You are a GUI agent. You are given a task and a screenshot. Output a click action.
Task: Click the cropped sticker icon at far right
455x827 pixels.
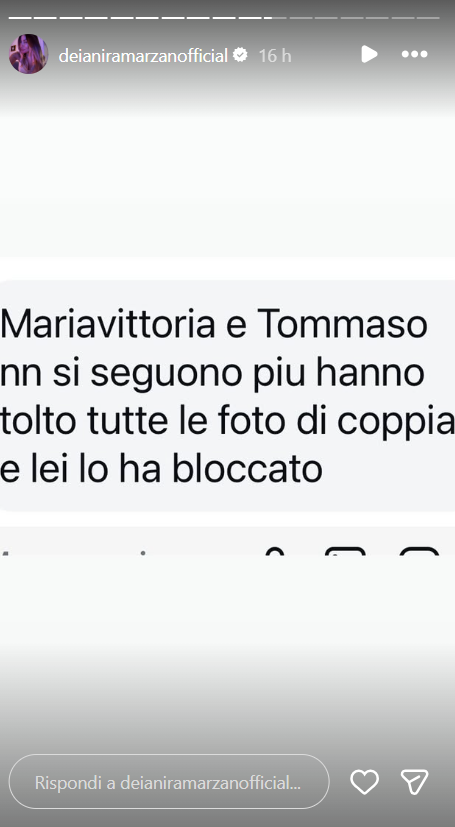419,551
